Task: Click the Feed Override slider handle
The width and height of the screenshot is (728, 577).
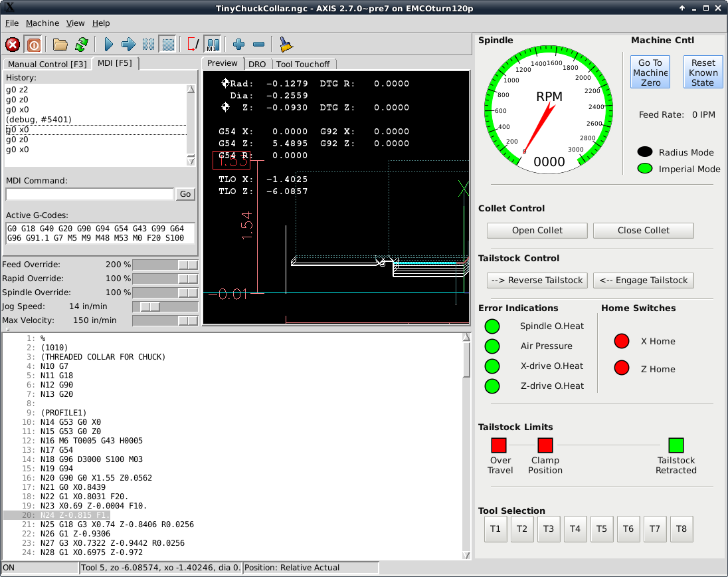Action: (188, 265)
